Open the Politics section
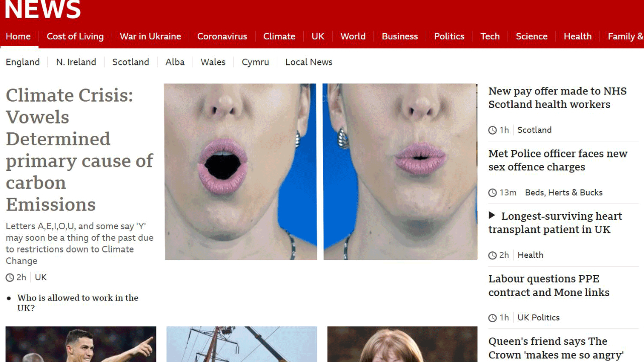 click(x=449, y=36)
